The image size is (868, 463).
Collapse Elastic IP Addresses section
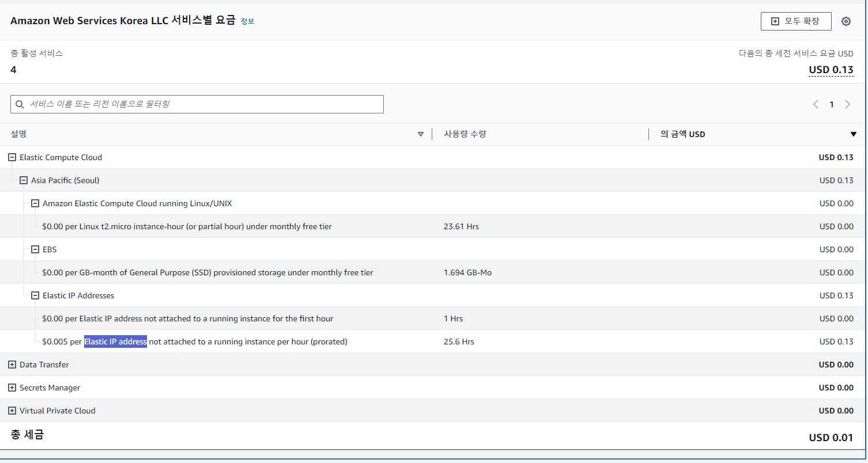point(35,295)
